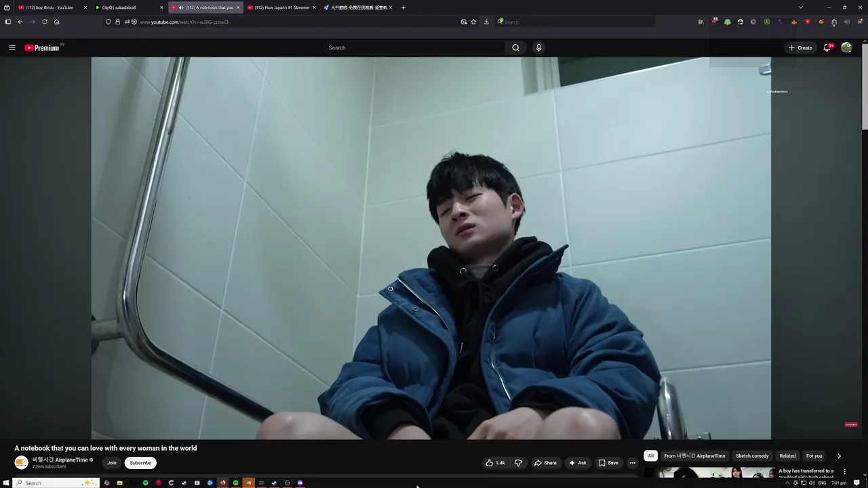Switch to How Japan's #1 Streamer tab
The image size is (868, 488).
[281, 7]
